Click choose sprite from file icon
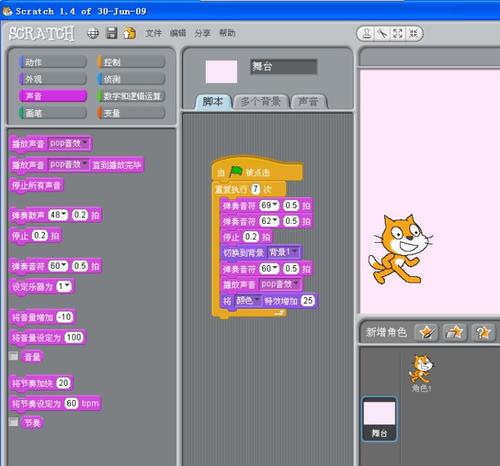Screen dimensions: 500x466 [455, 332]
